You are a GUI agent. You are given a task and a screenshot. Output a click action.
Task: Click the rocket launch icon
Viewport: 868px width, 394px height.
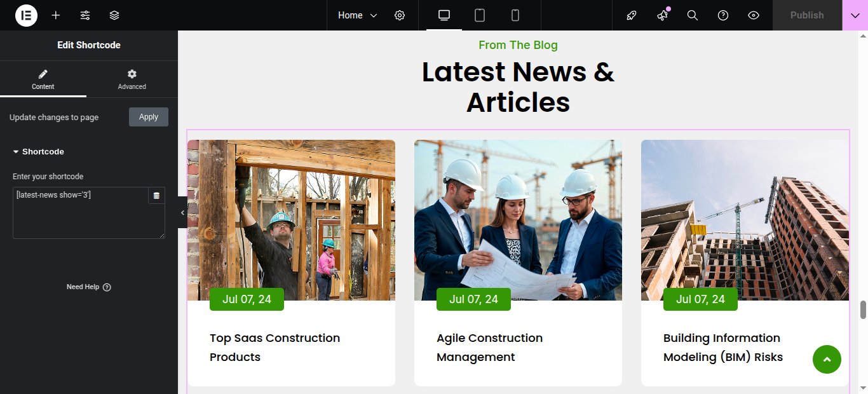coord(632,15)
